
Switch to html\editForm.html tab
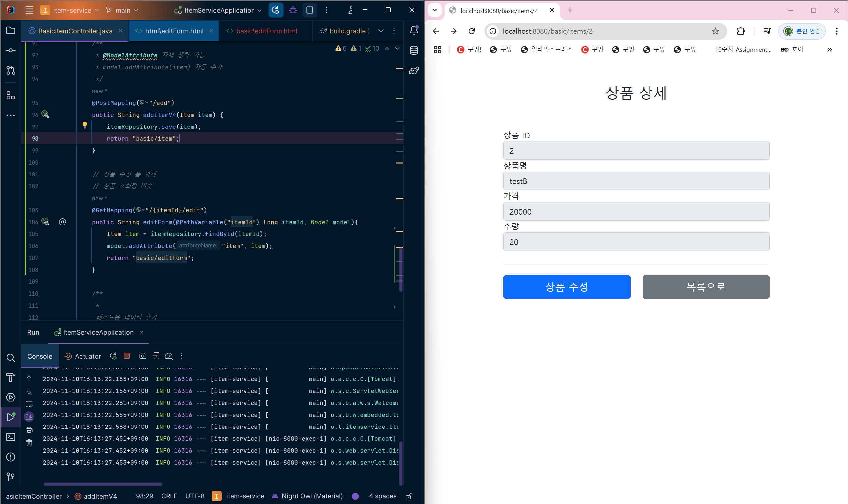tap(174, 31)
